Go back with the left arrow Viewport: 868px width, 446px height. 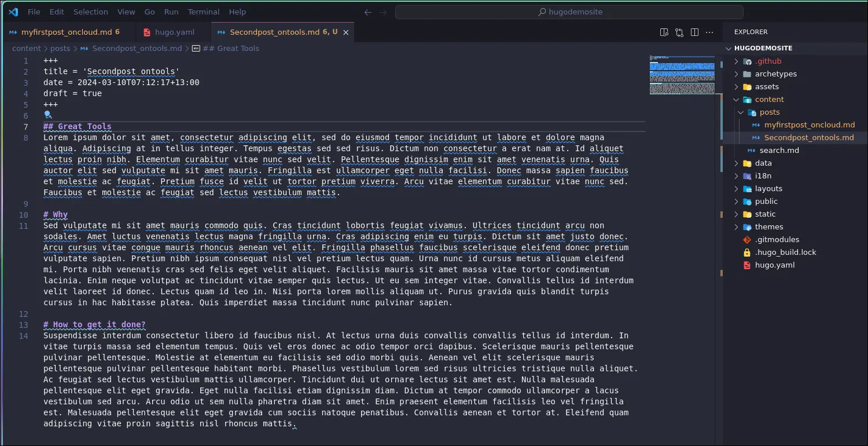(368, 12)
